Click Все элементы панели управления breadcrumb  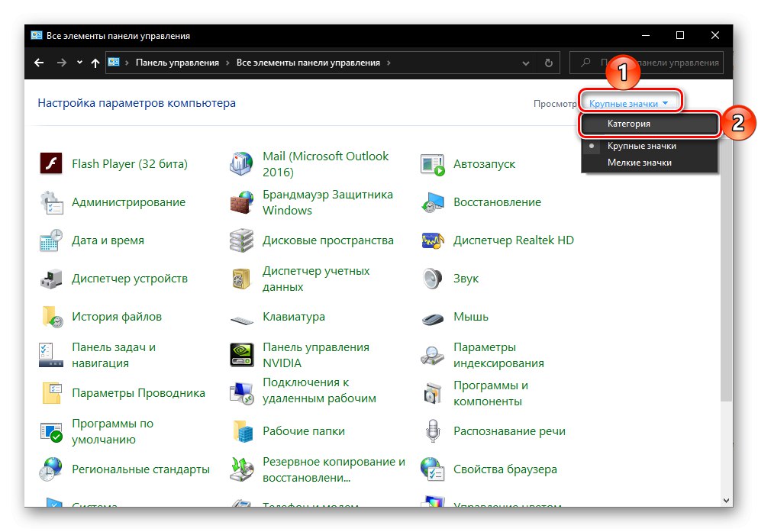[308, 63]
